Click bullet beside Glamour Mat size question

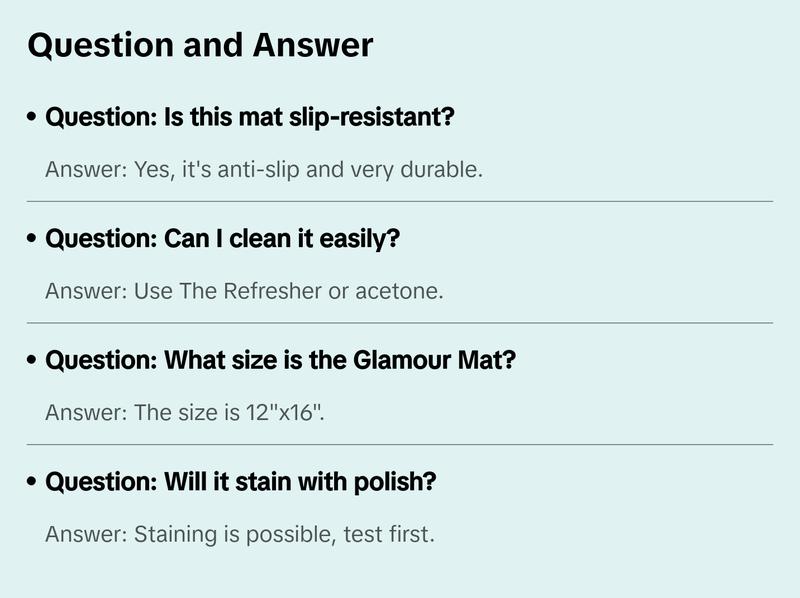click(x=33, y=361)
